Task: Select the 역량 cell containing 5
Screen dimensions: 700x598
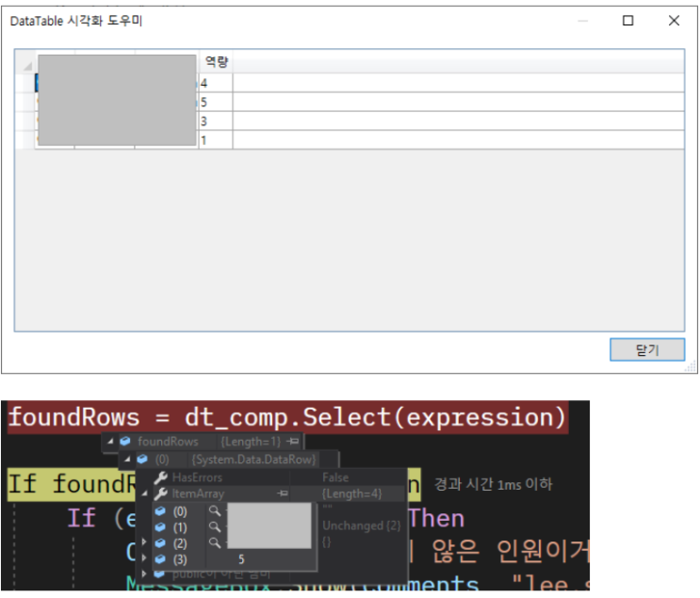Action: point(216,103)
